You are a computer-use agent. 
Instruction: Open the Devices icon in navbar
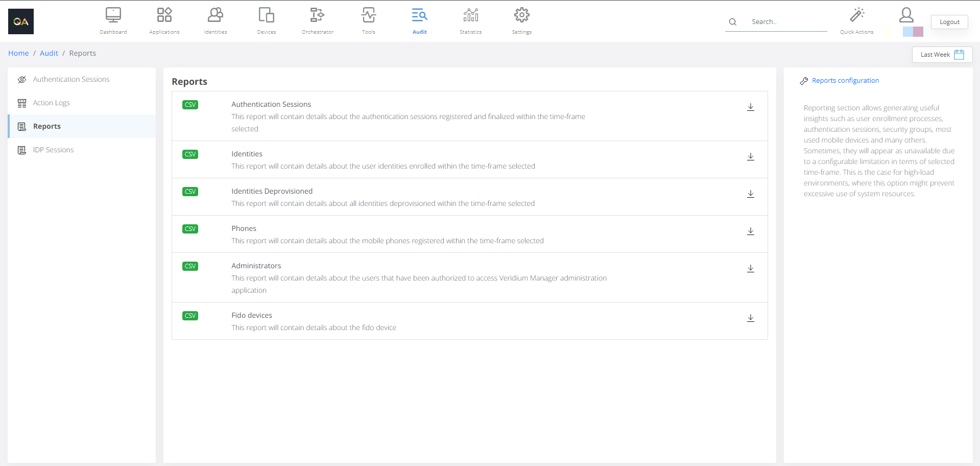[267, 15]
